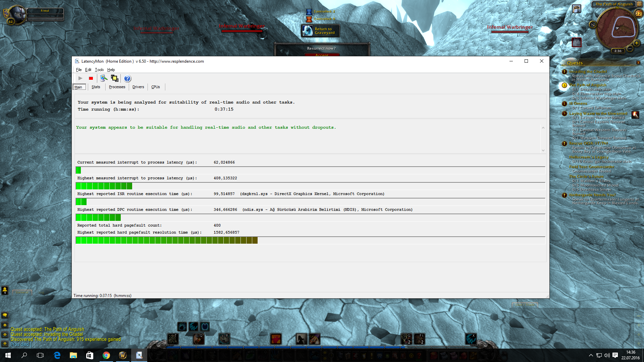Stop the LatencyMon monitor with the red square
This screenshot has height=362, width=644.
[x=91, y=78]
